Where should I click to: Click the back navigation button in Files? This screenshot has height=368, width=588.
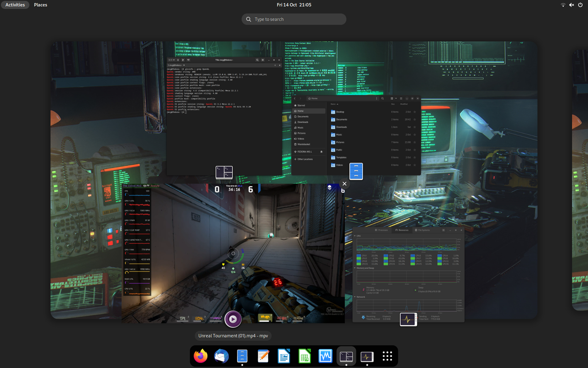(294, 98)
